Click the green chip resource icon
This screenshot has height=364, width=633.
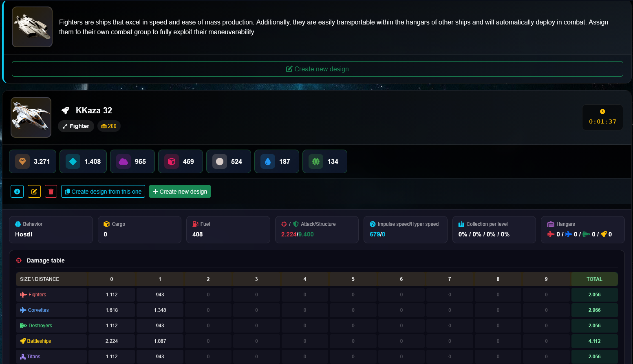pyautogui.click(x=316, y=161)
